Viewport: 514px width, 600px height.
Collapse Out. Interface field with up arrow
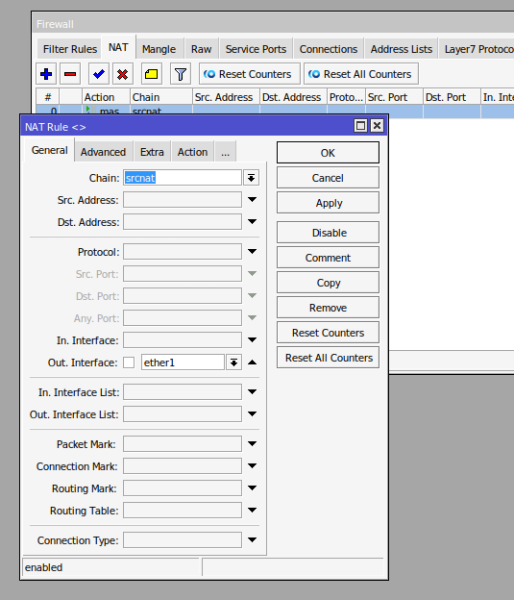coord(252,362)
